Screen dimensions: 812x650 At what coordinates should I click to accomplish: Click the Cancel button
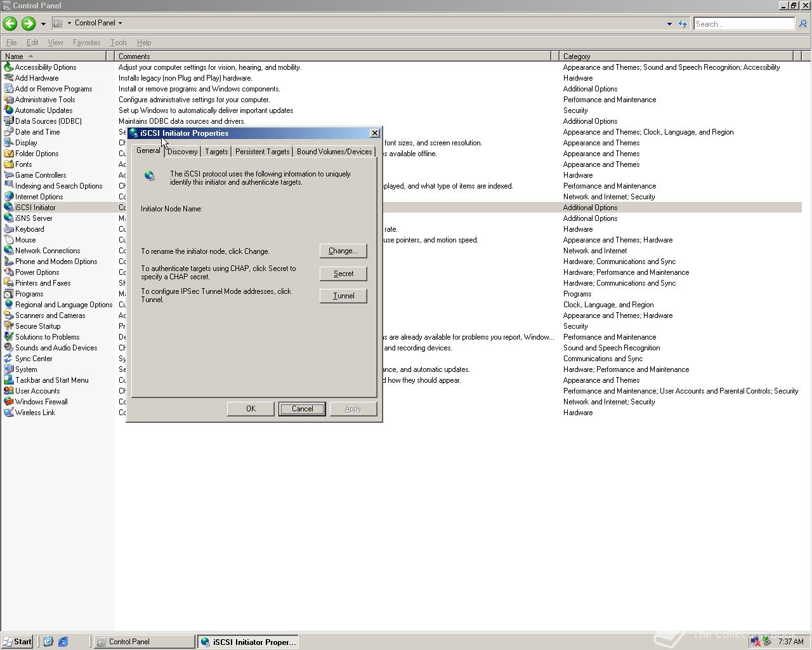(302, 409)
